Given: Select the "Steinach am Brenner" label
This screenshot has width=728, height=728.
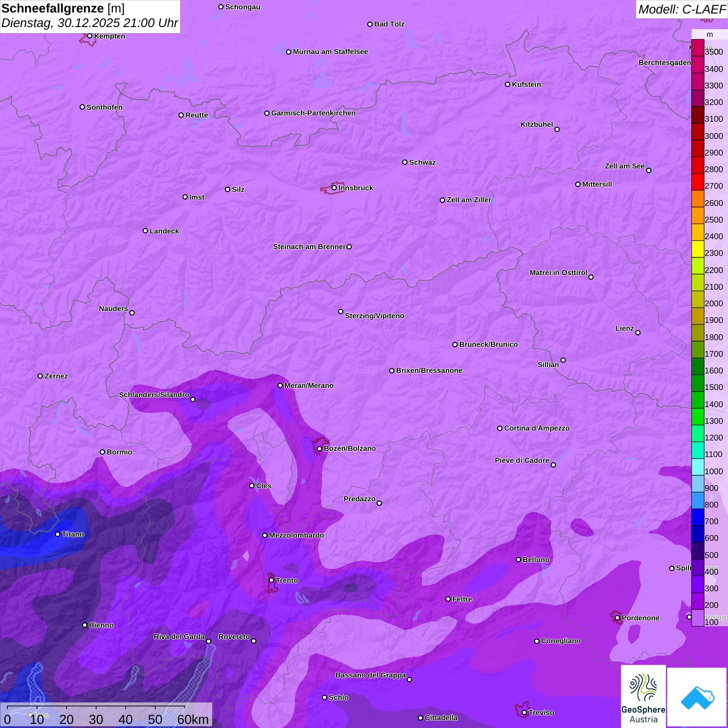Looking at the screenshot, I should click(x=309, y=246).
